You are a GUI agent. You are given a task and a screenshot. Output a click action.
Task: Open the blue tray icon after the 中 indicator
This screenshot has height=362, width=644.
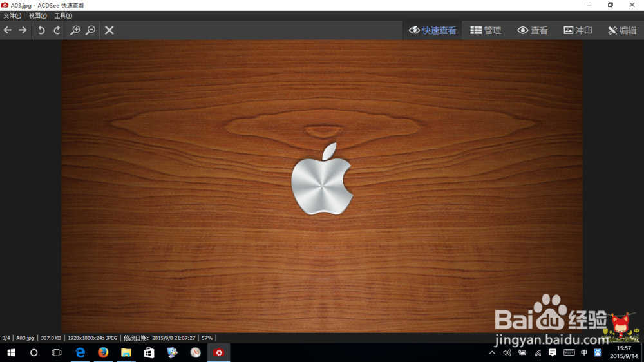598,352
